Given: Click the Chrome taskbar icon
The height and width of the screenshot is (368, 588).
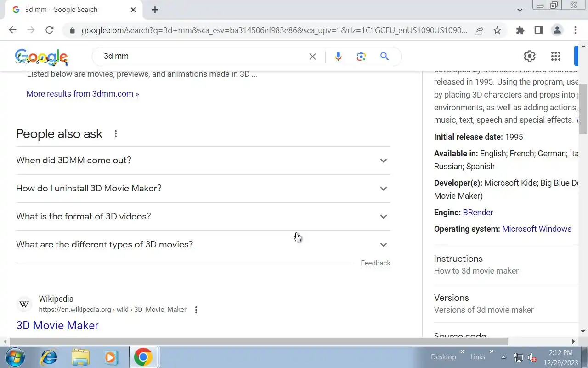Looking at the screenshot, I should click(x=143, y=357).
